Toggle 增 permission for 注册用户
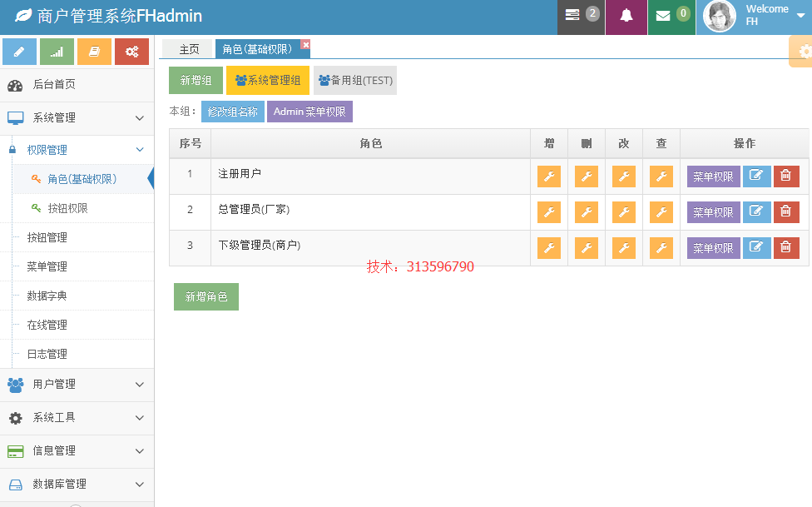This screenshot has width=812, height=507. (549, 176)
